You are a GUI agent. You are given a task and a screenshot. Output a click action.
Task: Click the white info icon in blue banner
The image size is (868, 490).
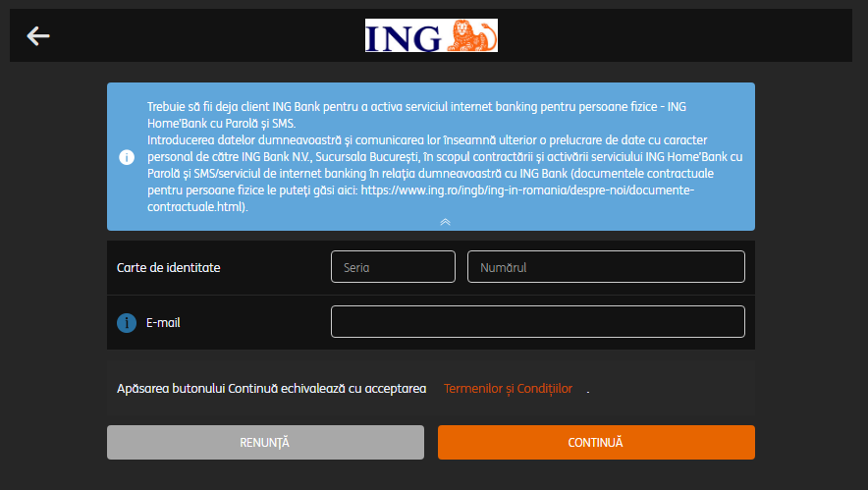click(127, 157)
